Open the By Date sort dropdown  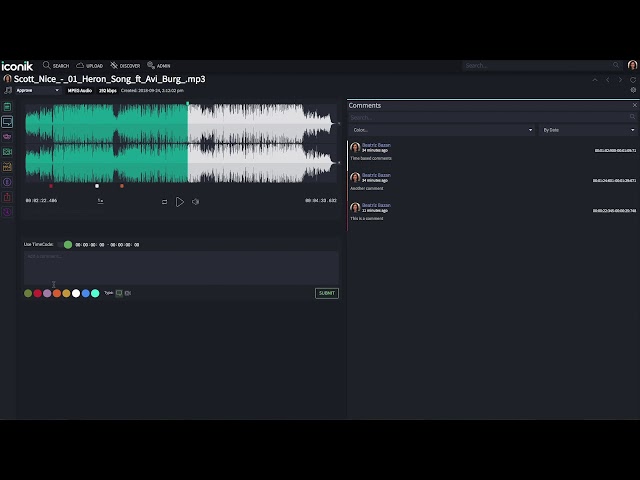click(588, 130)
